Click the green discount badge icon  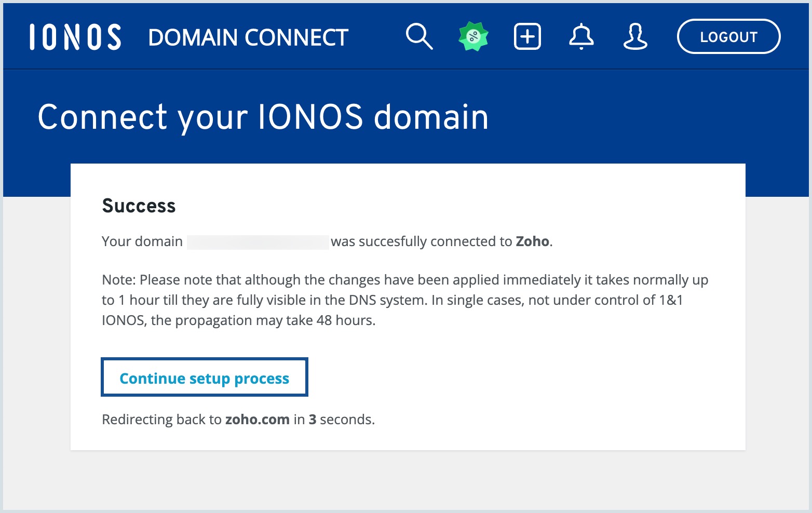473,36
